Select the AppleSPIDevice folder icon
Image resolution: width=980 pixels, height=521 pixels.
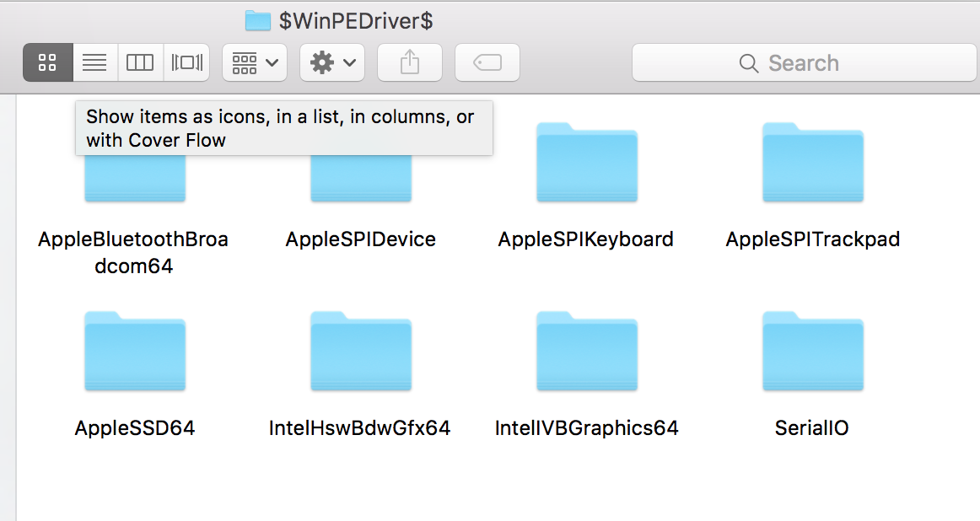click(361, 179)
